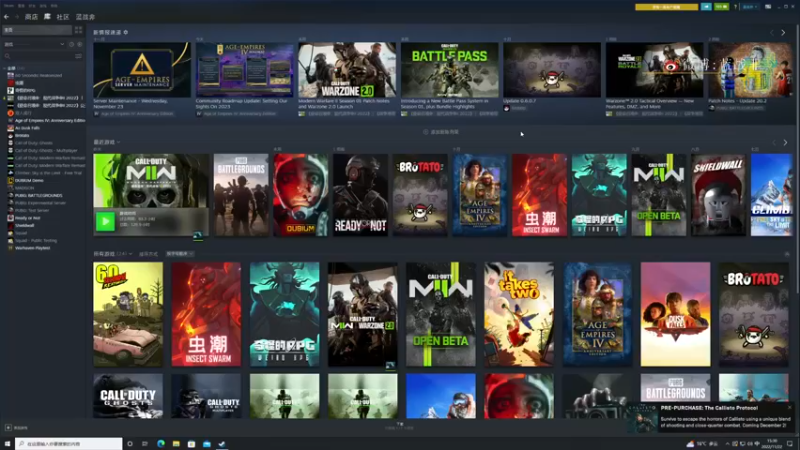Viewport: 800px width, 450px height.
Task: Open Microsoft Edge from taskbar
Action: pos(161,443)
